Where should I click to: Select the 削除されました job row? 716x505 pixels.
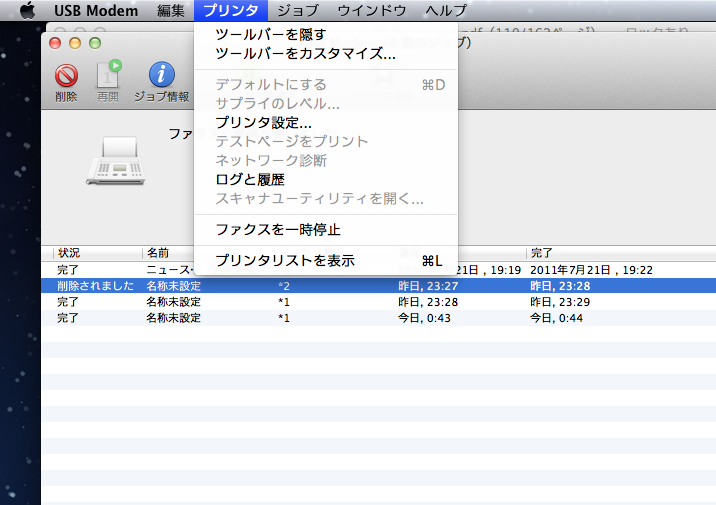coord(95,286)
